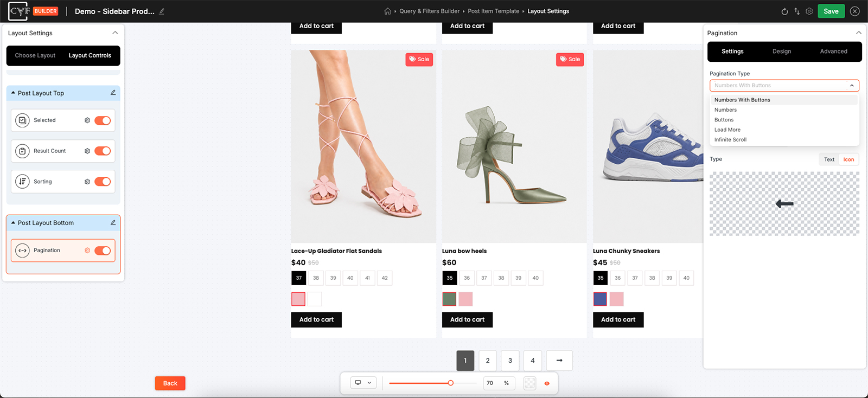
Task: Open the Pagination Type dropdown field
Action: click(784, 86)
